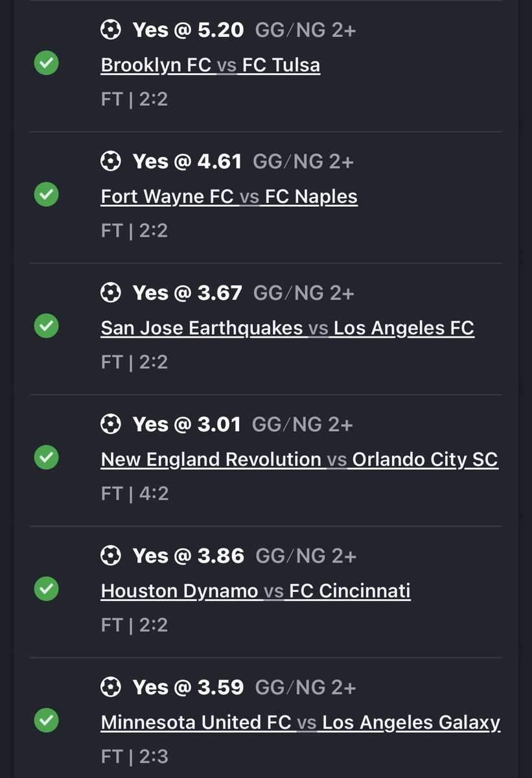532x778 pixels.
Task: Click green checkmark next to Fort Wayne FC match
Action: (x=46, y=194)
